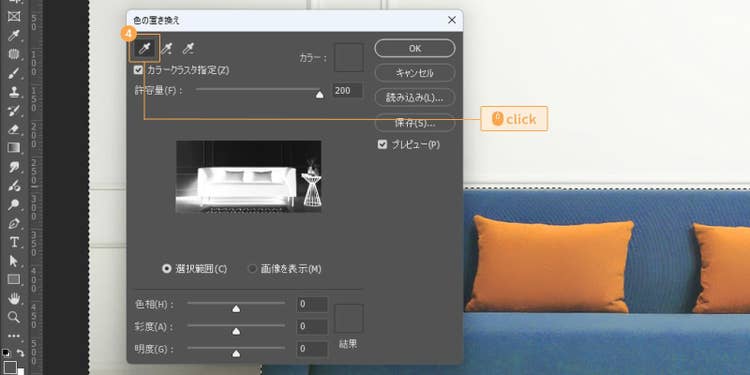This screenshot has height=375, width=750.
Task: Select the Path Selection arrow tool
Action: [x=14, y=261]
